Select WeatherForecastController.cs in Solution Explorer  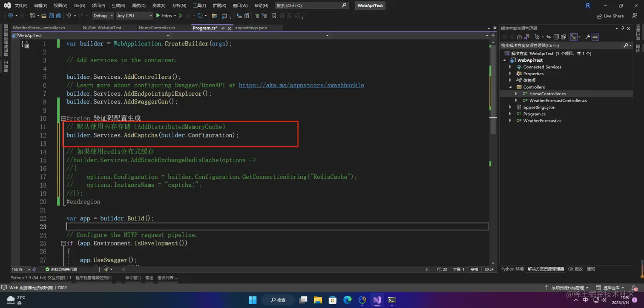[558, 101]
